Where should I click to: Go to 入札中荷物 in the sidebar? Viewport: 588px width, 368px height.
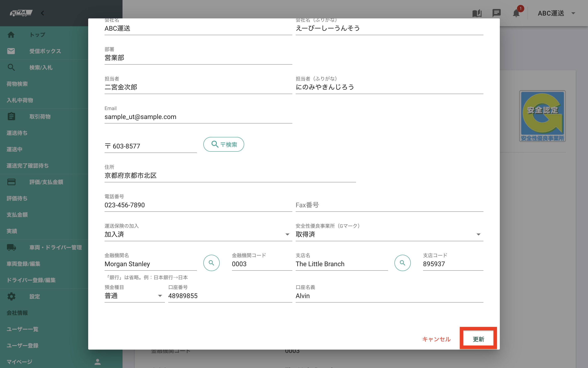point(20,100)
